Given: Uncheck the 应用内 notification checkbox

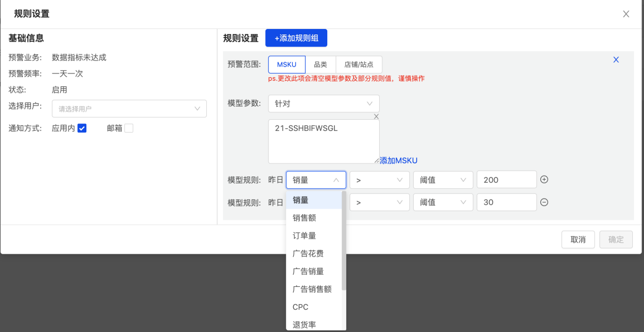Looking at the screenshot, I should pyautogui.click(x=82, y=127).
